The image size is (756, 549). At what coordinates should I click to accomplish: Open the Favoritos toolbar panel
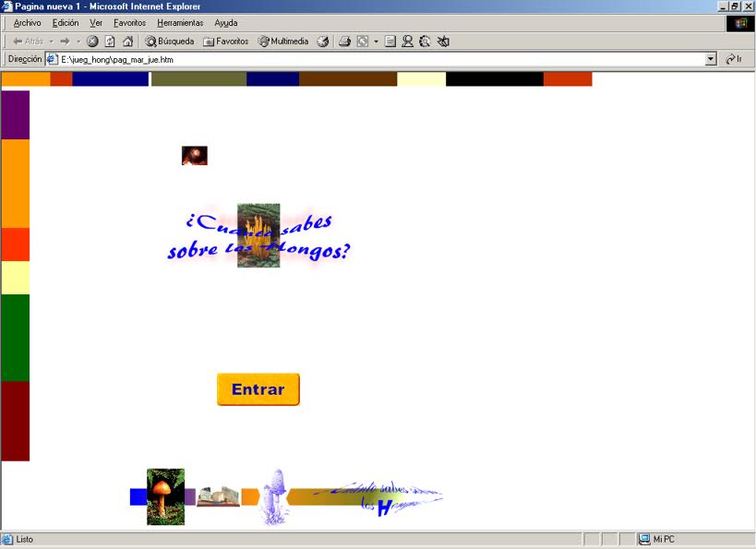[x=225, y=42]
